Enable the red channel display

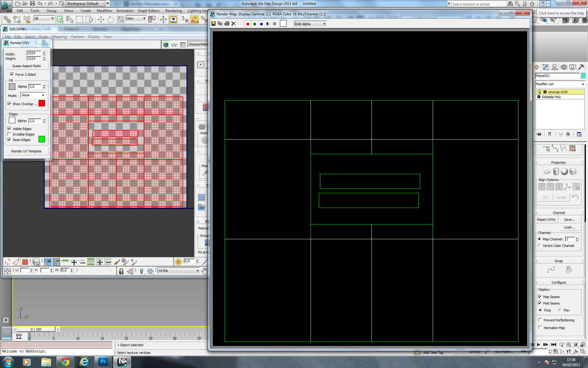248,24
